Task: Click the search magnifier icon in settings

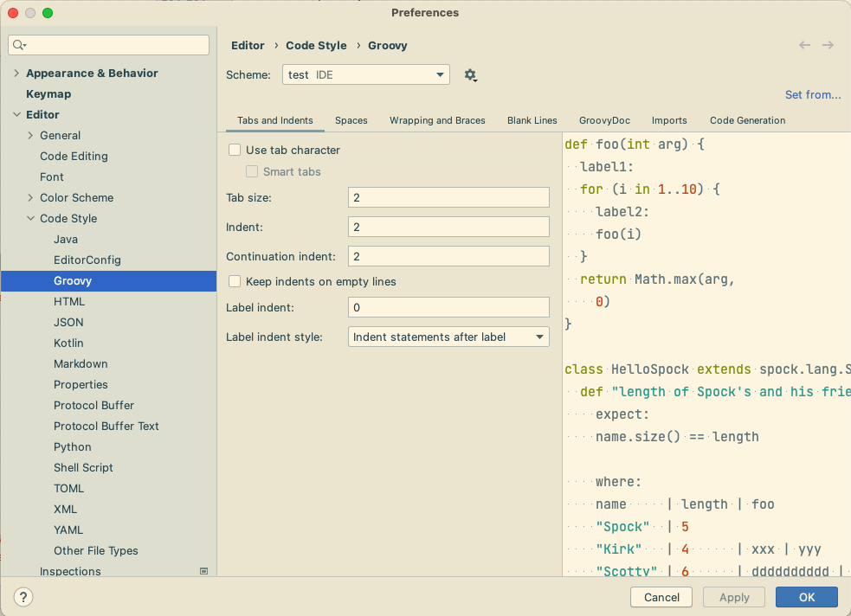Action: [x=19, y=45]
